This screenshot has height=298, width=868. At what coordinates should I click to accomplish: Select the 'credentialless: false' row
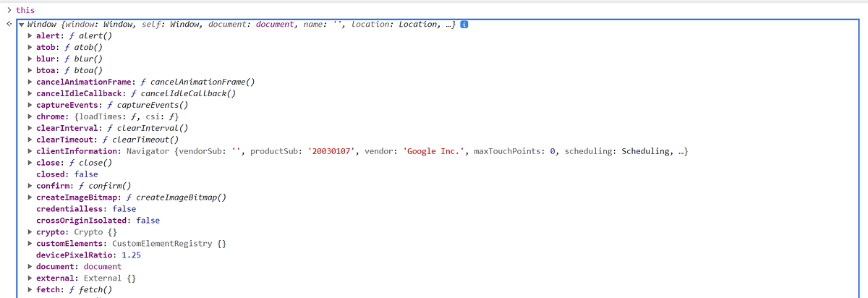pyautogui.click(x=86, y=209)
